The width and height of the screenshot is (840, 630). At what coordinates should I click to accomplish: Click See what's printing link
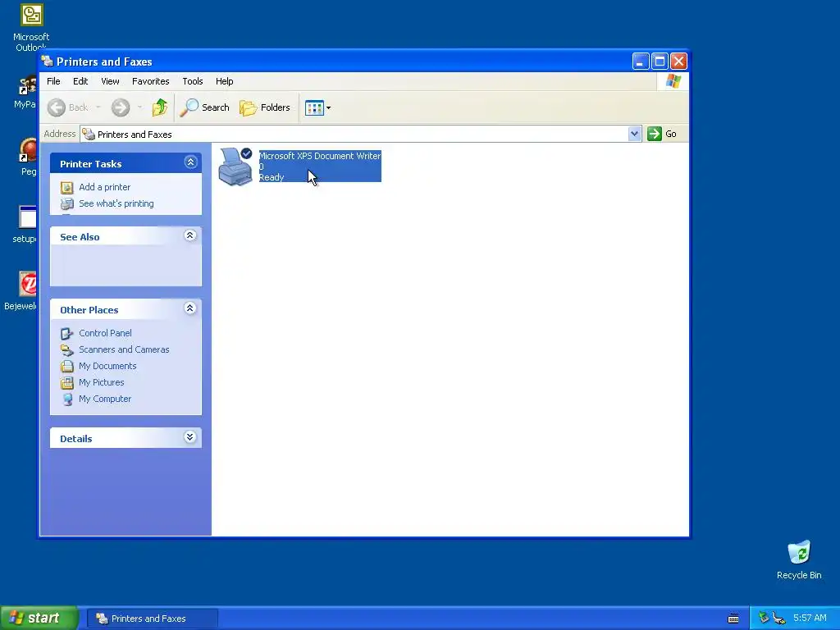[x=116, y=203]
